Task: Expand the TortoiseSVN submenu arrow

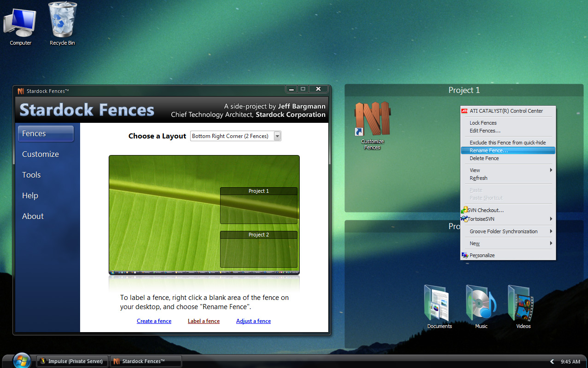Action: pyautogui.click(x=551, y=219)
